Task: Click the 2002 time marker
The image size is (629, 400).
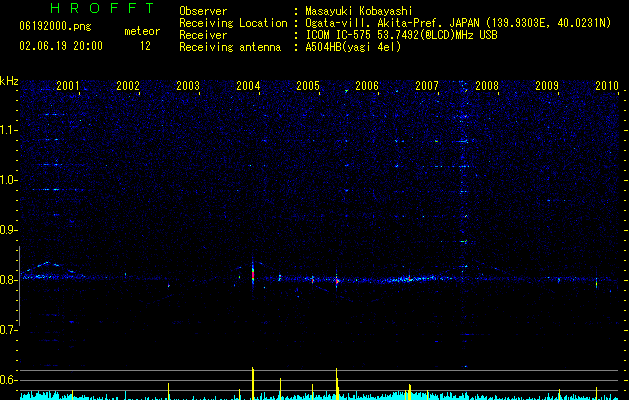Action: coord(128,86)
